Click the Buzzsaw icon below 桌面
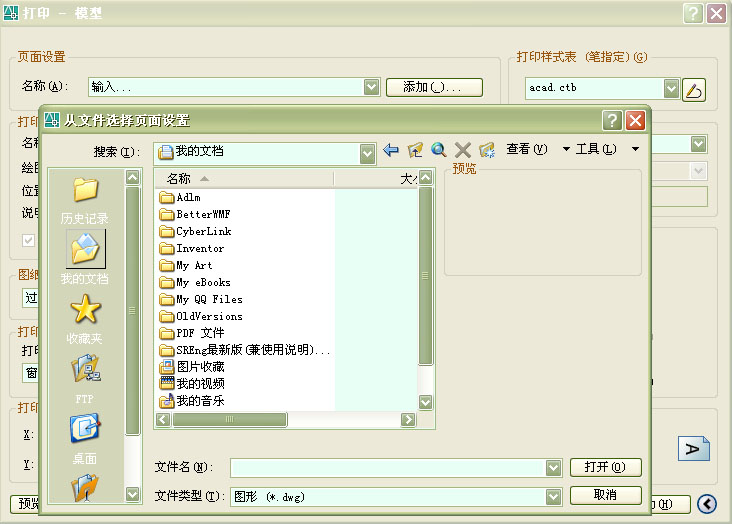732x524 pixels. tap(85, 487)
